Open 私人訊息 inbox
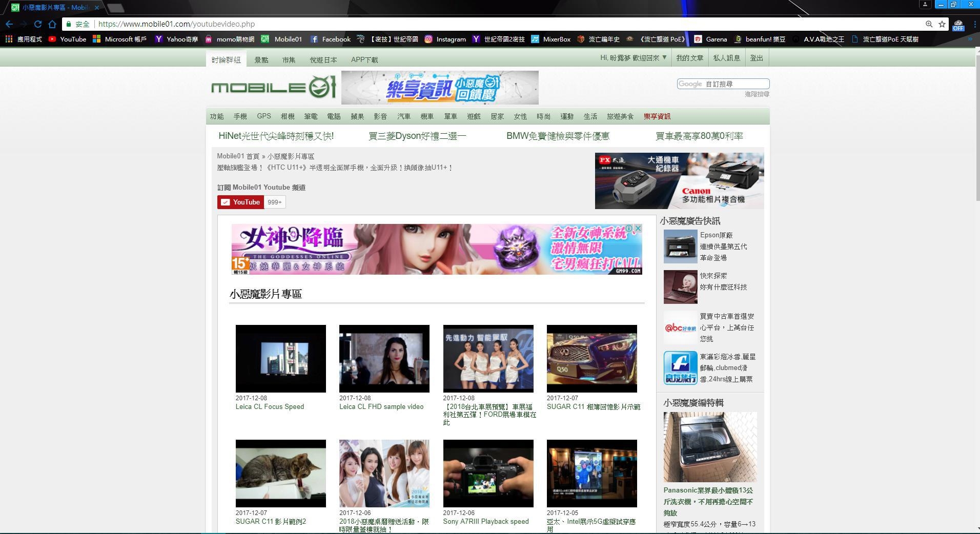The height and width of the screenshot is (534, 980). click(x=727, y=58)
